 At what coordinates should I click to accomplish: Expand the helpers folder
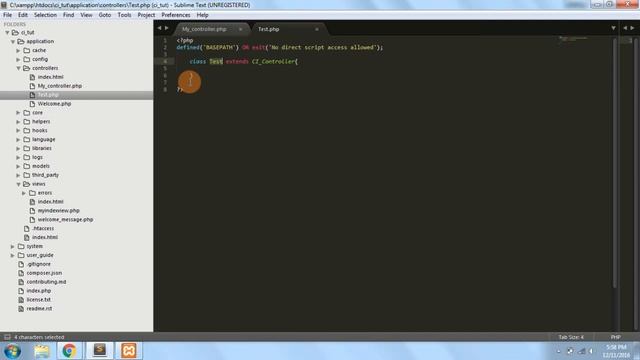[18, 122]
